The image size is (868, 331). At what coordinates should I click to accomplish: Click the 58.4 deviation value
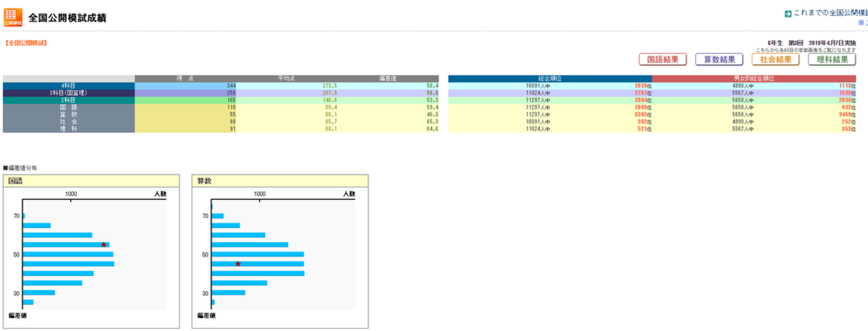tap(432, 86)
